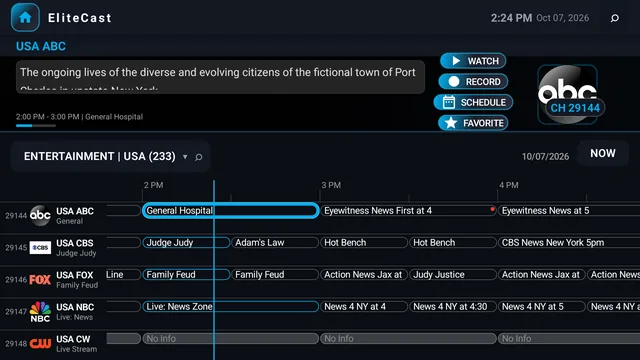Select USA NBC channel name
This screenshot has width=640, height=360.
pos(75,307)
